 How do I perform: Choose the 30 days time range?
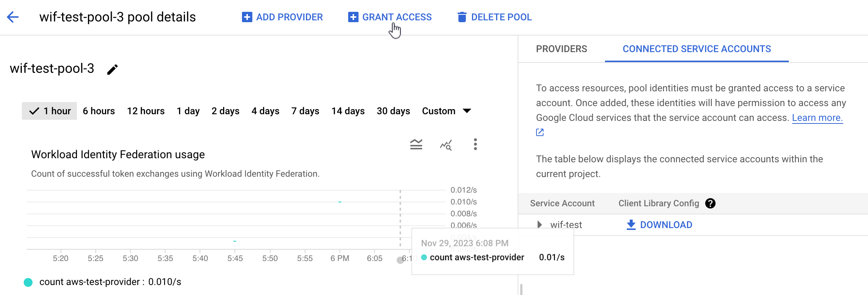click(393, 111)
